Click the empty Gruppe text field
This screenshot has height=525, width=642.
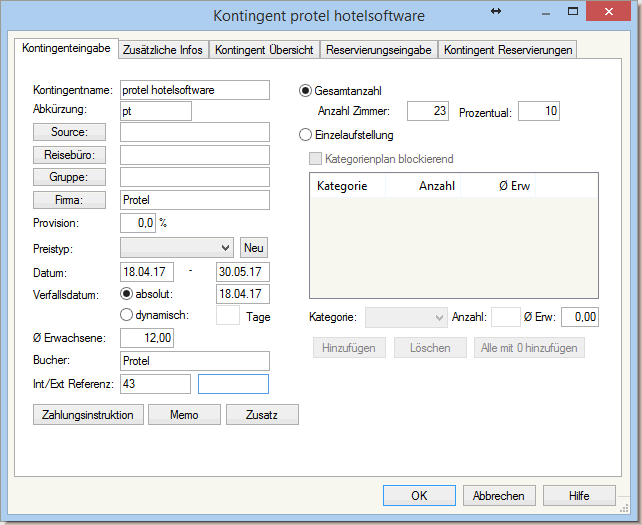click(195, 177)
